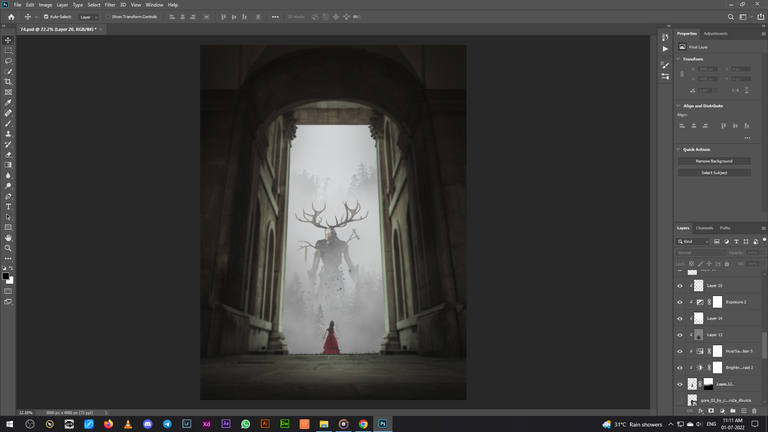Switch to the Channels tab

coord(704,228)
